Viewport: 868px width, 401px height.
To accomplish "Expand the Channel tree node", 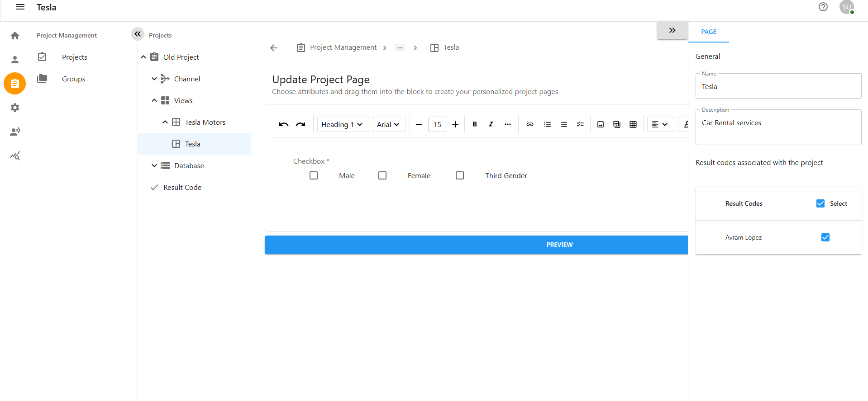I will 154,79.
